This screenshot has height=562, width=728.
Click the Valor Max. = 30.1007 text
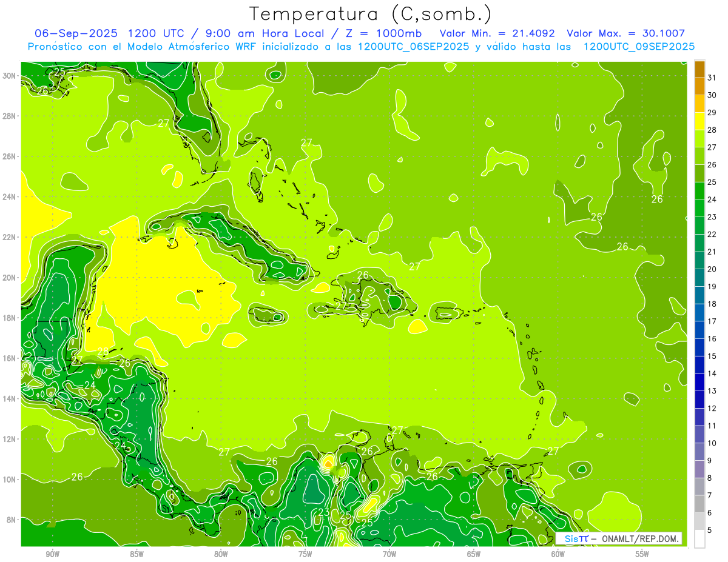[x=625, y=33]
